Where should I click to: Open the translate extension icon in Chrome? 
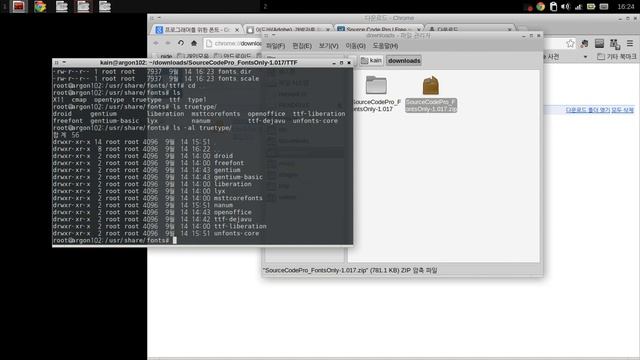(615, 43)
